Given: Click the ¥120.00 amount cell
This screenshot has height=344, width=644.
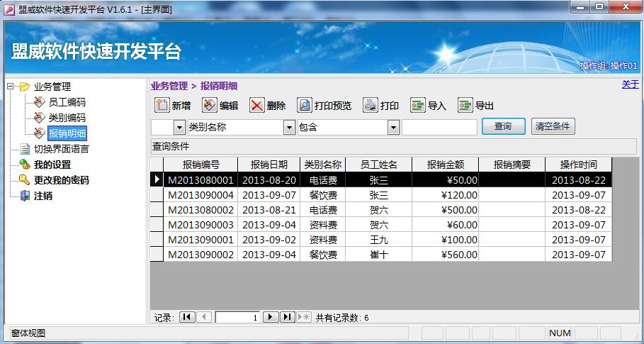Looking at the screenshot, I should [446, 195].
